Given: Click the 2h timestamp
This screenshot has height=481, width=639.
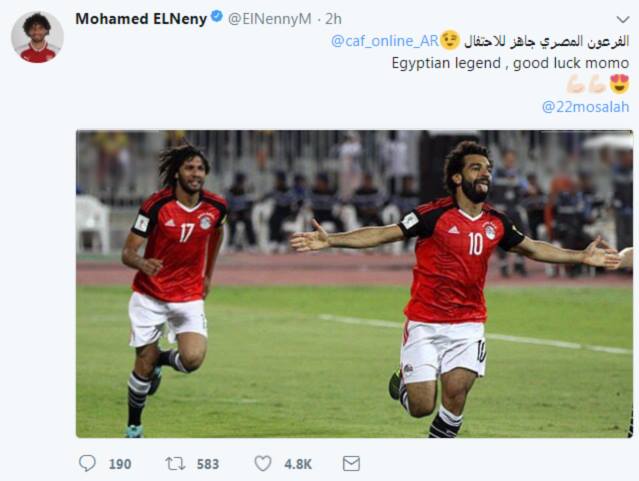Looking at the screenshot, I should pyautogui.click(x=333, y=19).
